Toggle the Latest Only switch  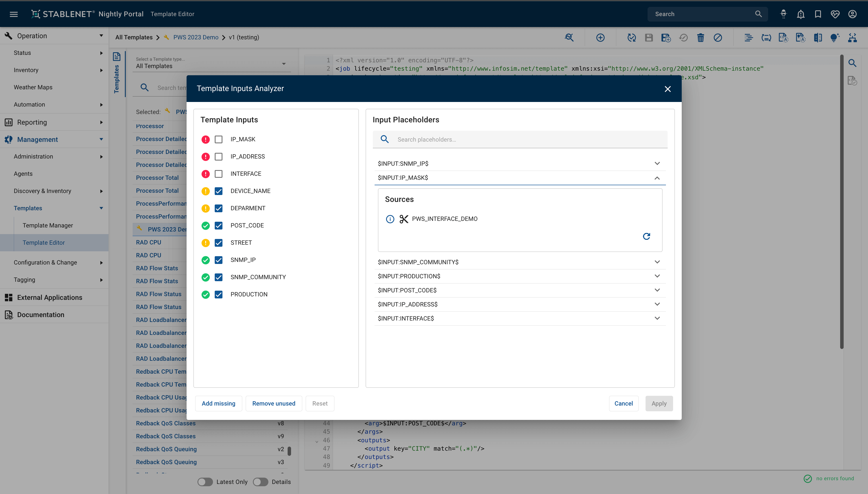(205, 482)
